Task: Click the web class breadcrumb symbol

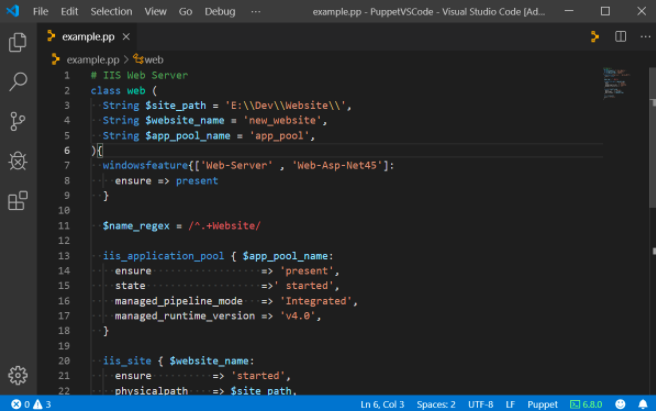Action: (x=149, y=60)
